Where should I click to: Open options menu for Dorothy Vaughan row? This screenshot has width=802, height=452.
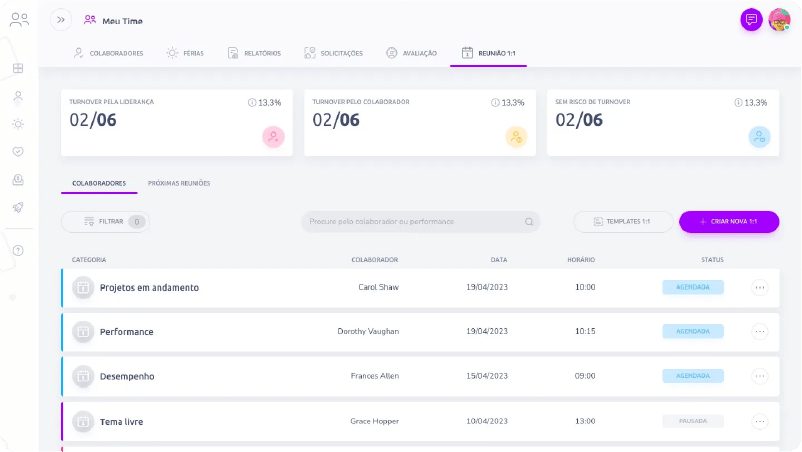pos(760,331)
